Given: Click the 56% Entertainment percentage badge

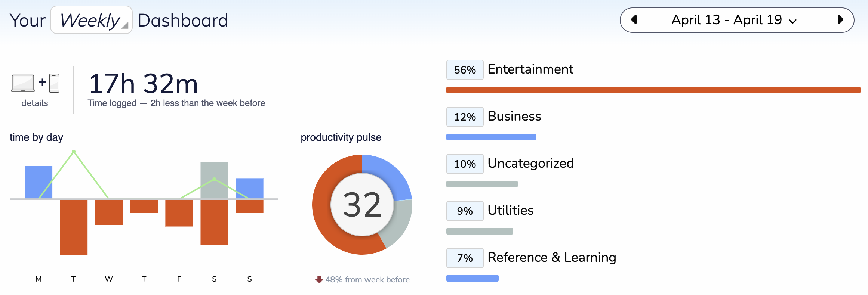Looking at the screenshot, I should pos(465,70).
